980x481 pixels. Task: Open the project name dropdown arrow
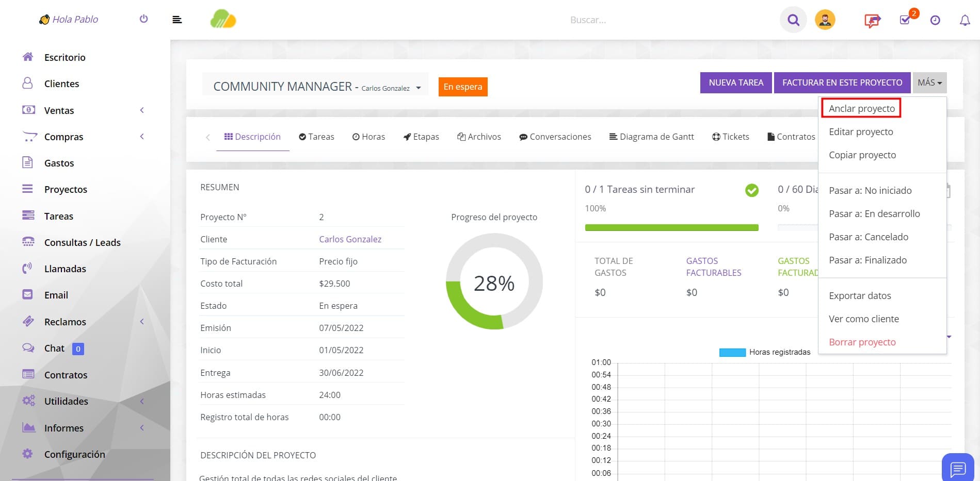click(x=419, y=88)
